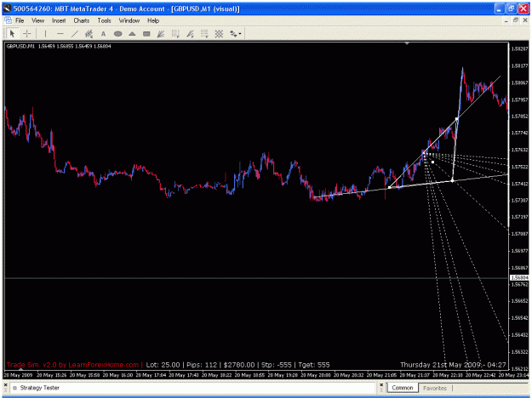Click the 1.58287 price axis label

pyautogui.click(x=519, y=48)
